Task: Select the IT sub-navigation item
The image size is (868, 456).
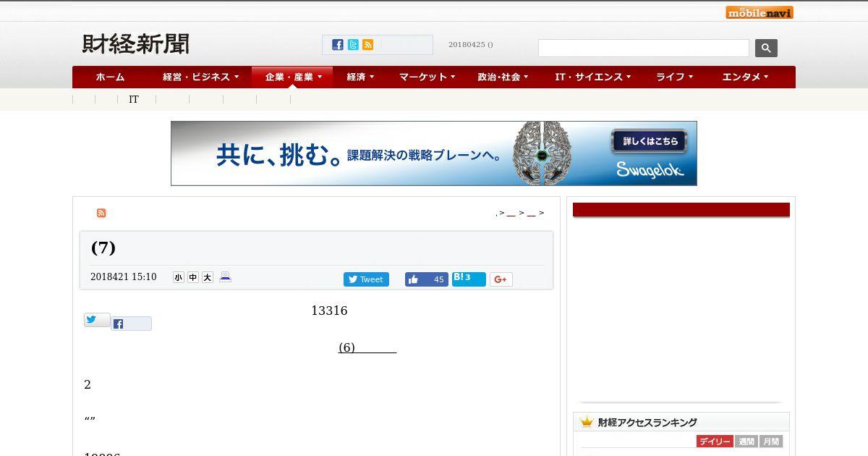Action: tap(134, 99)
